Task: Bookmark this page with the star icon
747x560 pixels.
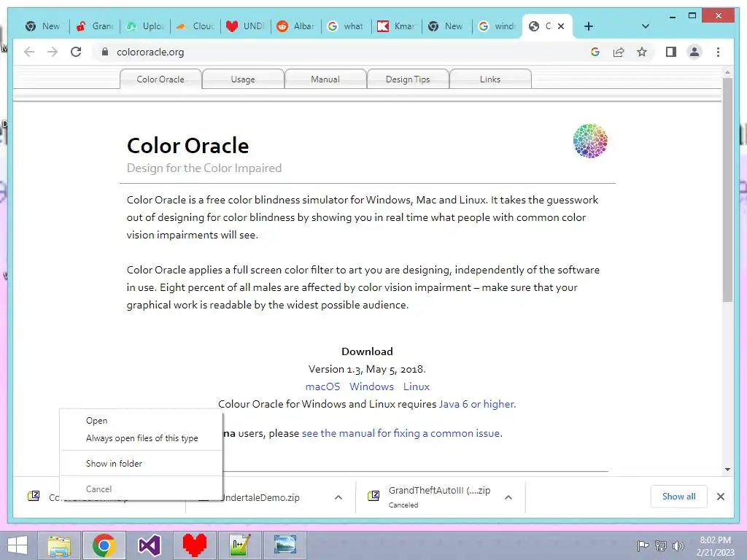Action: tap(642, 52)
